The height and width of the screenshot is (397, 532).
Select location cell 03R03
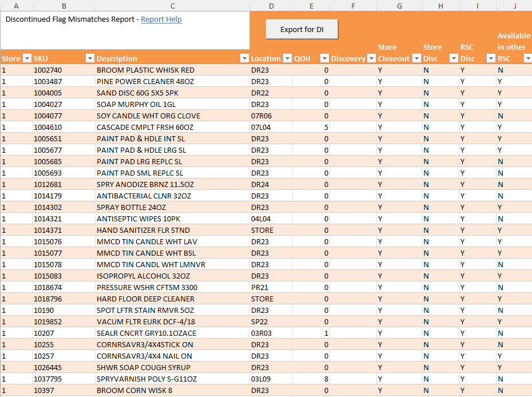pos(271,333)
